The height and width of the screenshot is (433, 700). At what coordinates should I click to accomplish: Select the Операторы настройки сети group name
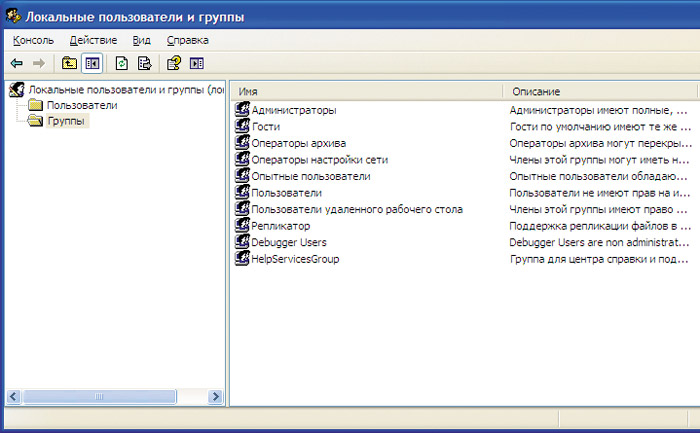[320, 160]
